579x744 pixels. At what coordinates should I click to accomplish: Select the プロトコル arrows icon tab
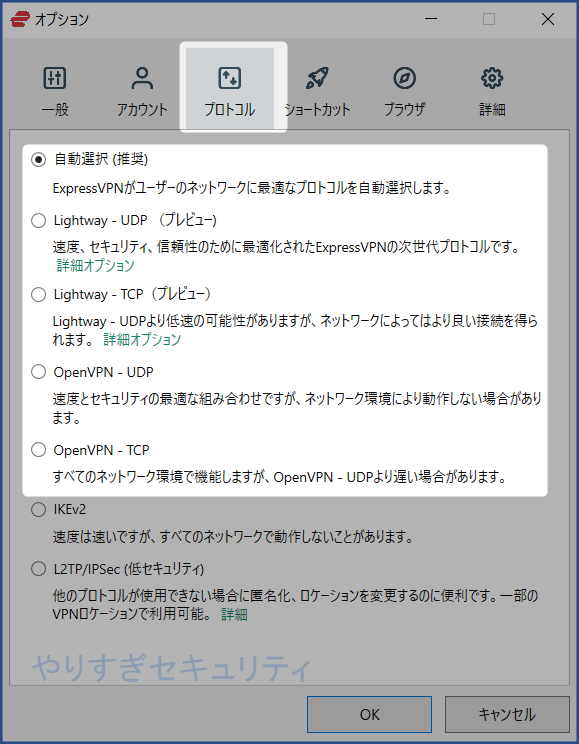coord(230,89)
